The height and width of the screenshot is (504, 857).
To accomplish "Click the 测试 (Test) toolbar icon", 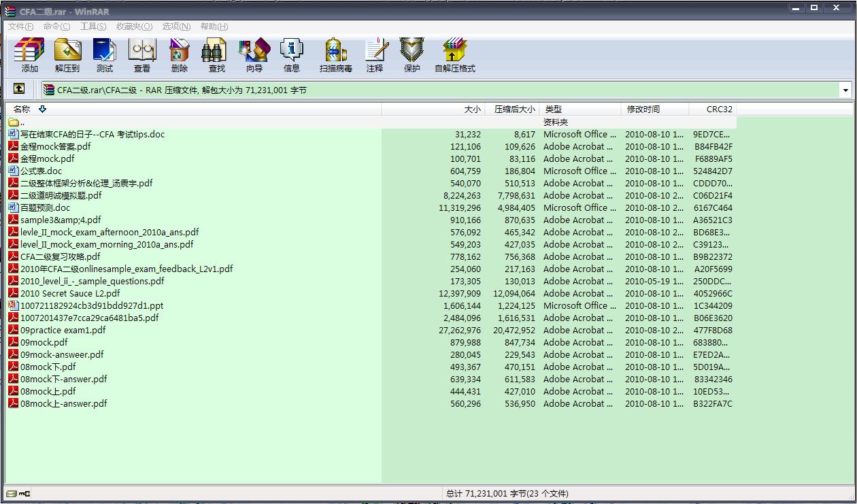I will click(105, 51).
